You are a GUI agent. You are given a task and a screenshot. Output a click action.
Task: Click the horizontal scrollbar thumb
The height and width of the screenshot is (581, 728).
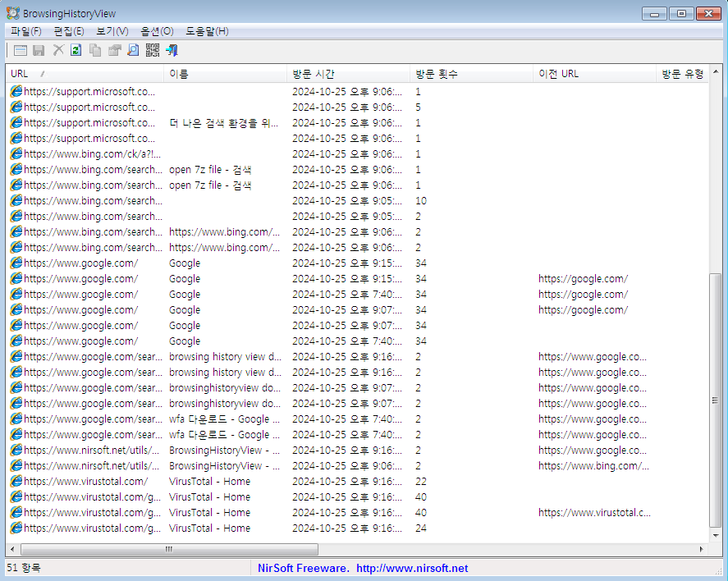(x=169, y=549)
